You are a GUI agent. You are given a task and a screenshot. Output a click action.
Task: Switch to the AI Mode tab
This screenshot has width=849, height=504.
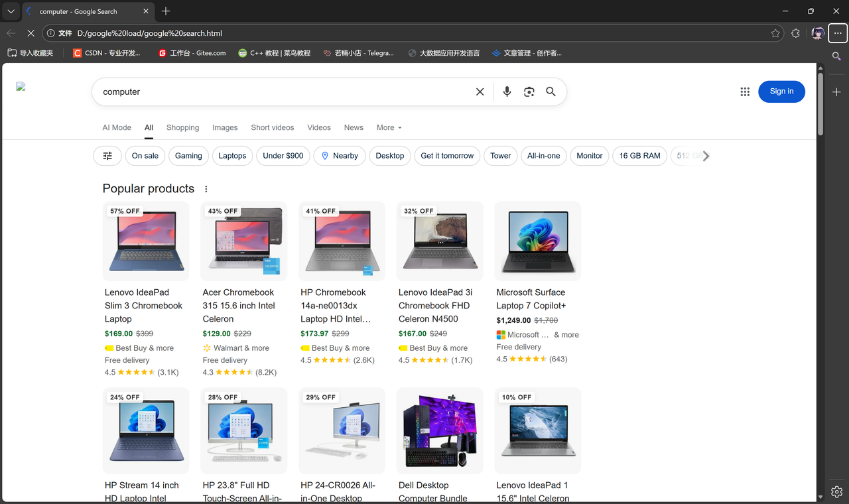click(x=117, y=127)
